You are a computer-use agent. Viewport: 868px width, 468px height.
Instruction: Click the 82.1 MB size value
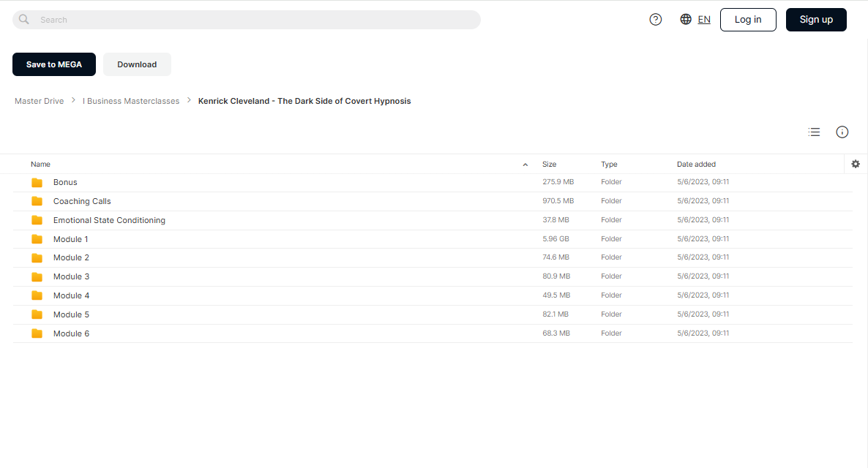pos(555,314)
